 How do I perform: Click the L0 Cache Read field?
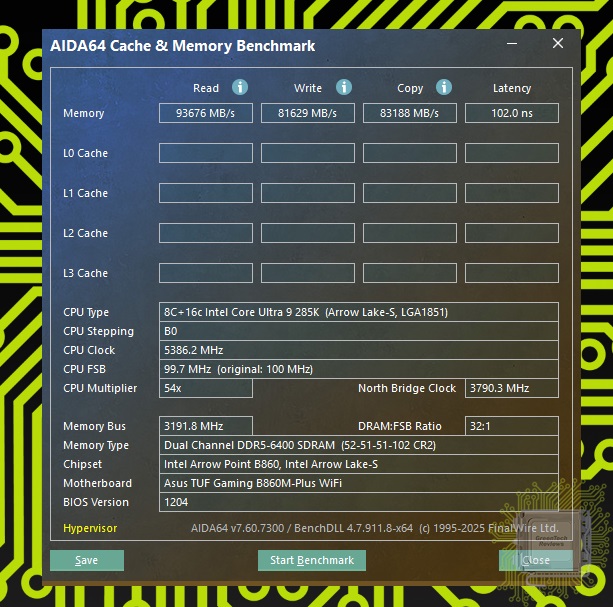(x=206, y=153)
